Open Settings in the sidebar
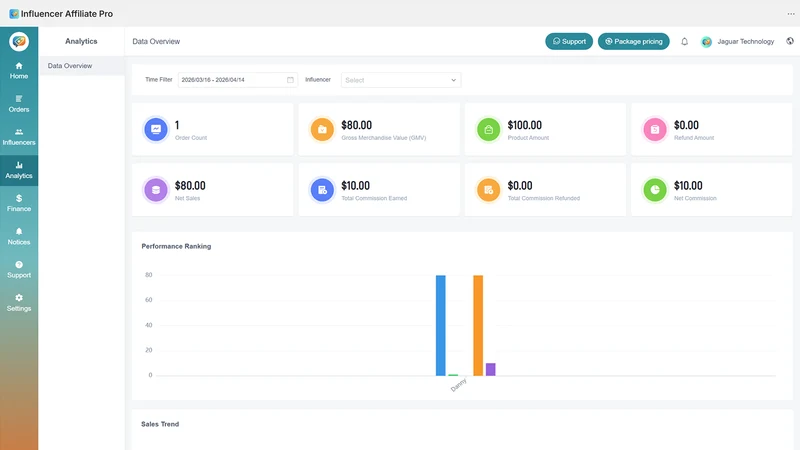 click(19, 303)
